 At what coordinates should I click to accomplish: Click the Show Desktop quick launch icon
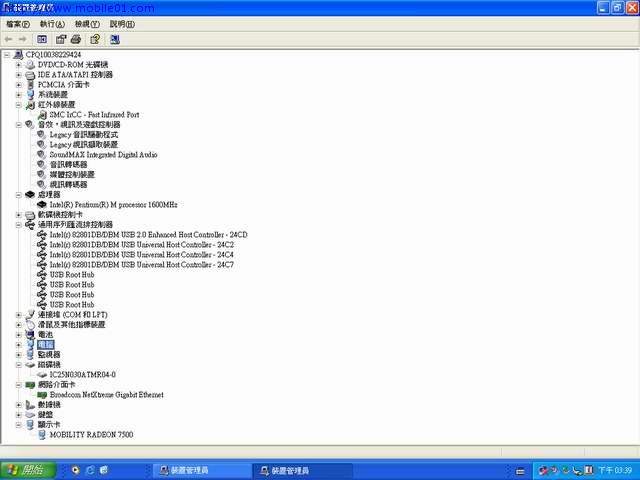(x=104, y=470)
